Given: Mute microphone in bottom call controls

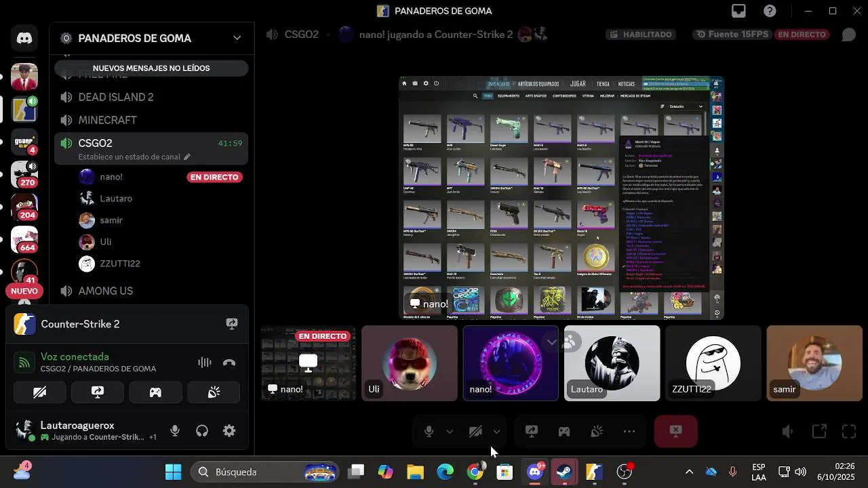Looking at the screenshot, I should point(429,431).
